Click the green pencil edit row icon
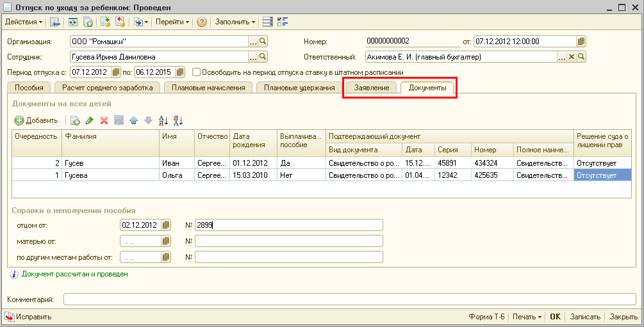 pyautogui.click(x=89, y=120)
